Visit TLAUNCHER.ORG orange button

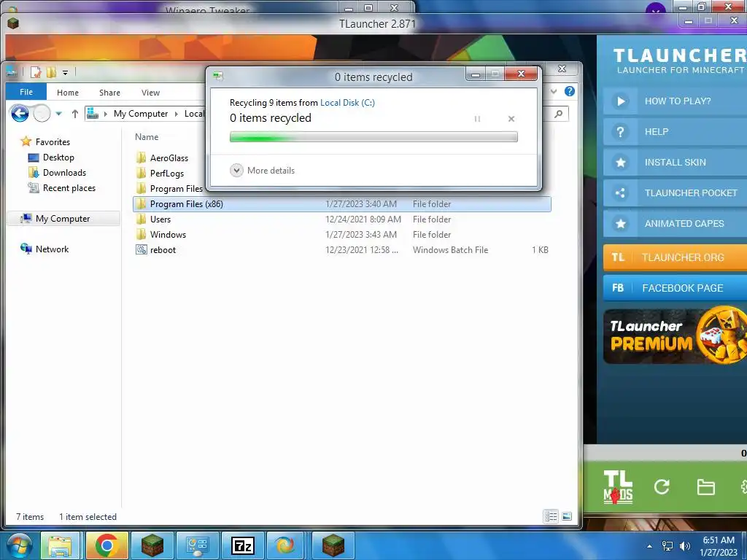click(675, 257)
